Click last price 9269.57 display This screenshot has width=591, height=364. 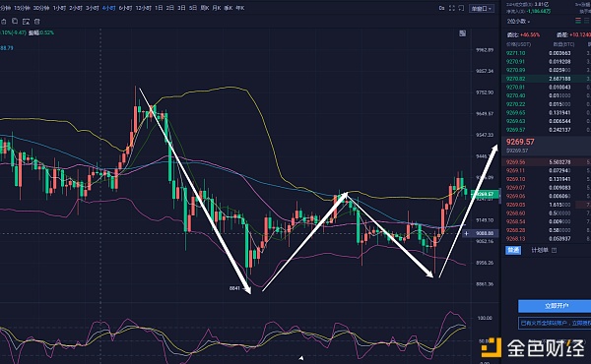pyautogui.click(x=520, y=142)
